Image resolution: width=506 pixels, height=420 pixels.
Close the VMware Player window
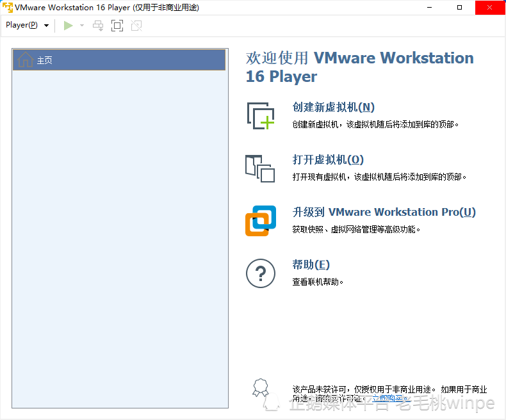pyautogui.click(x=489, y=8)
